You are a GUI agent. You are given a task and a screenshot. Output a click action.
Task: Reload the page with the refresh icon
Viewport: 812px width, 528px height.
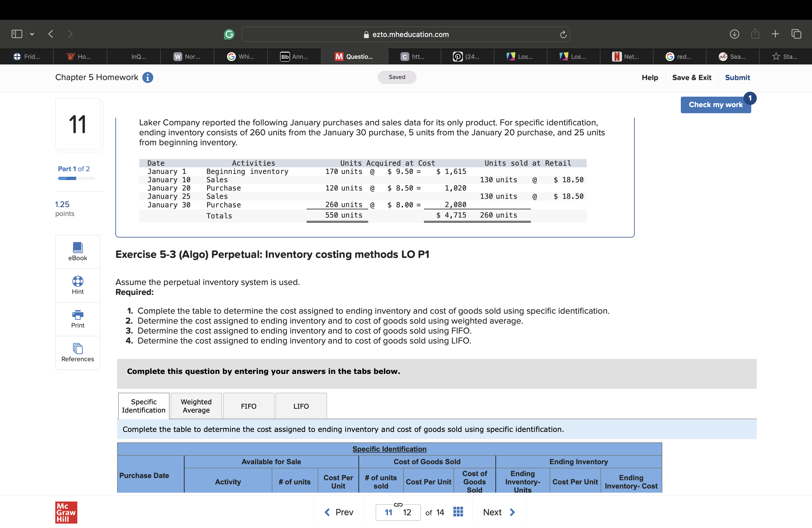coord(563,34)
